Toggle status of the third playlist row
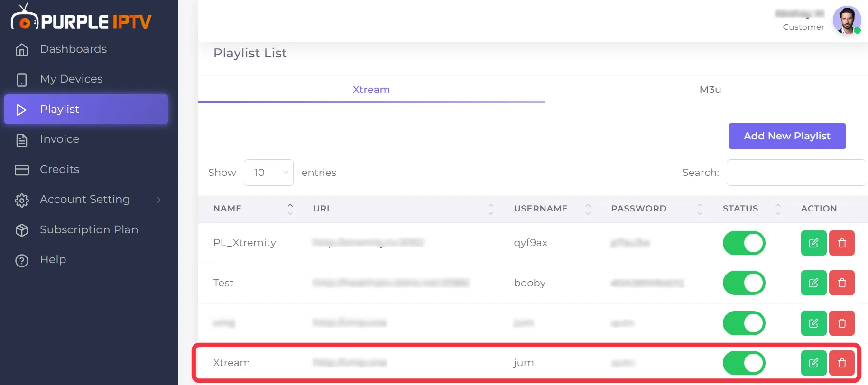The image size is (868, 385). point(744,323)
